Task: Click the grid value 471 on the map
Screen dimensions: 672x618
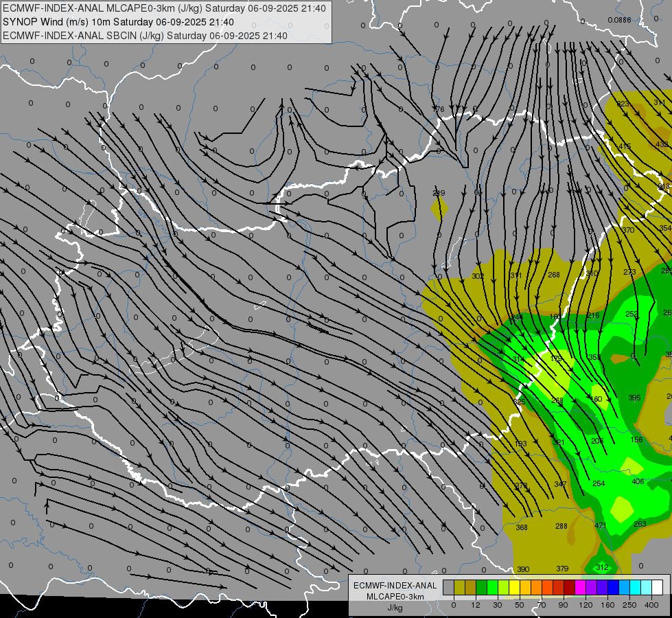Action: [601, 525]
